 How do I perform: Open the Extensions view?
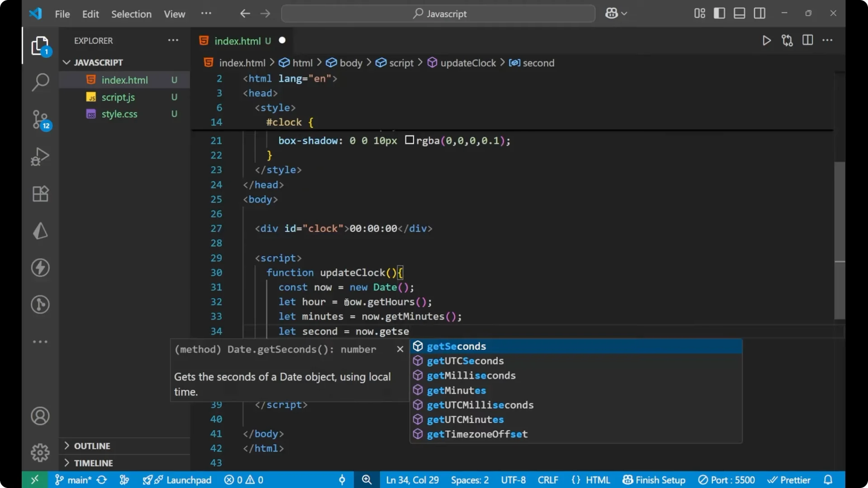pos(40,194)
